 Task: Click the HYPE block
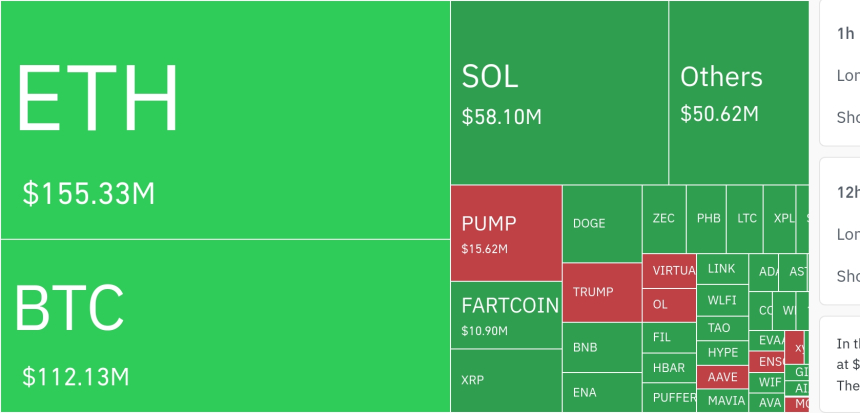coord(721,352)
